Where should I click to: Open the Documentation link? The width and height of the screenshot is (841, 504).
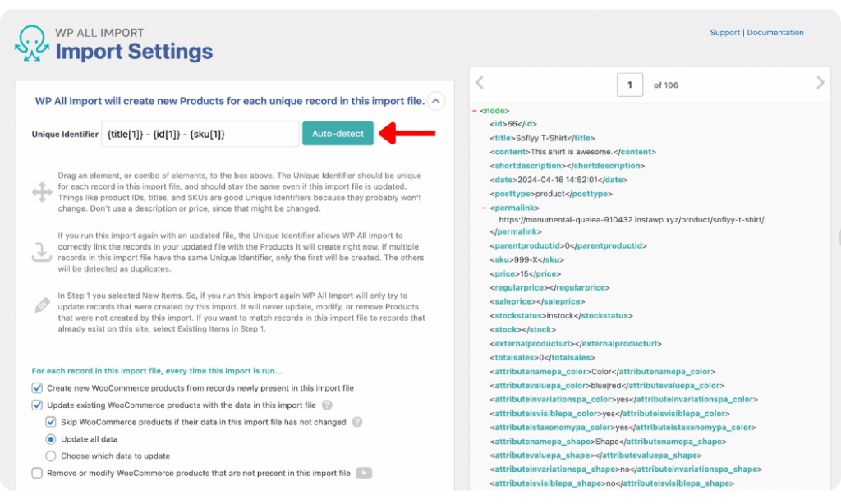pos(775,33)
